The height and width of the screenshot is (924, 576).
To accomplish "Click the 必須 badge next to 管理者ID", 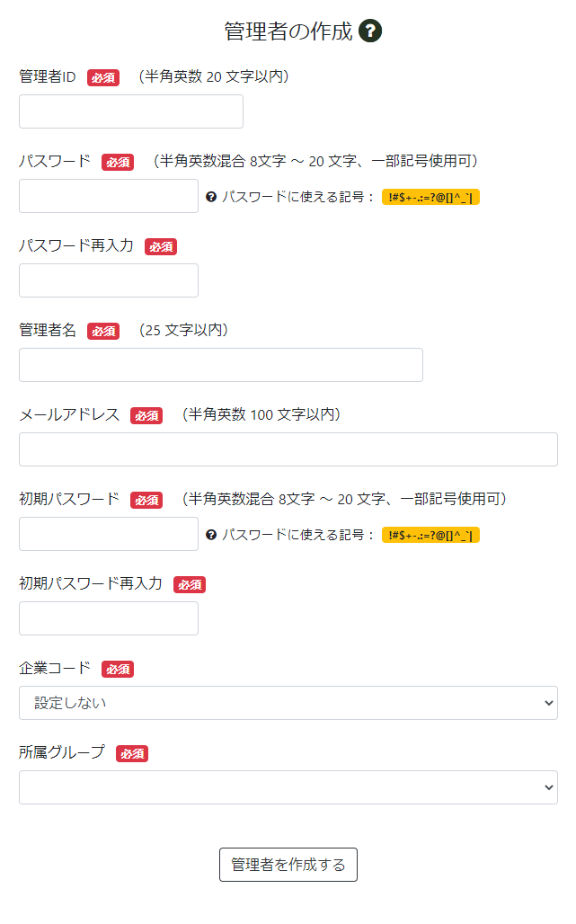I will coord(103,78).
